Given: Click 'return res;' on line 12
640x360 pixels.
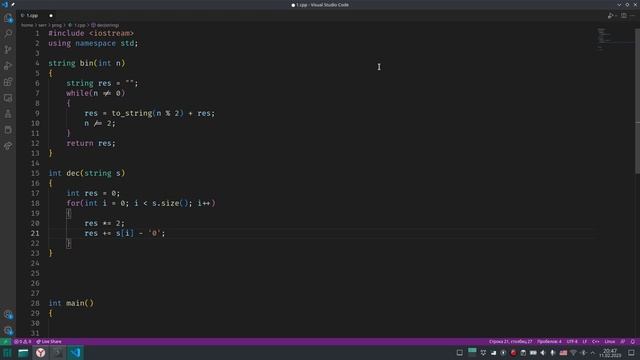Looking at the screenshot, I should click(91, 143).
